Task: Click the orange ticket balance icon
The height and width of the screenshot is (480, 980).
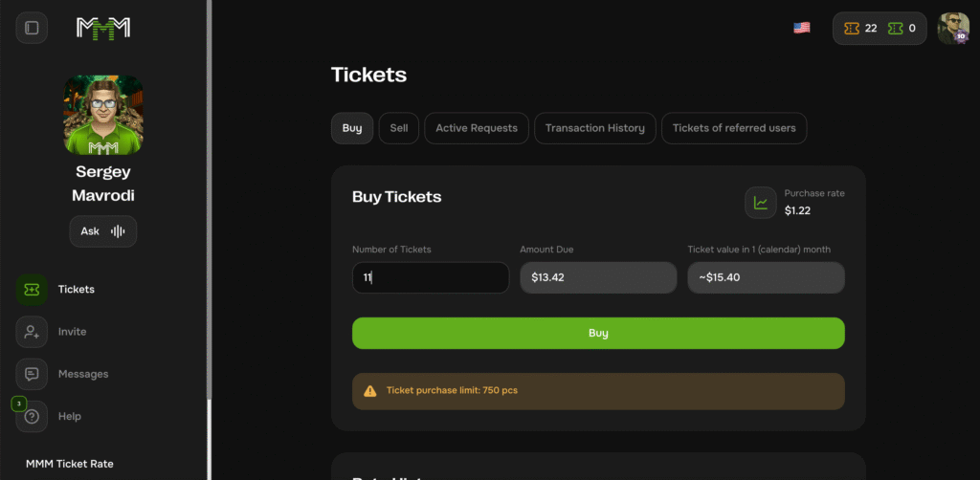Action: point(851,29)
